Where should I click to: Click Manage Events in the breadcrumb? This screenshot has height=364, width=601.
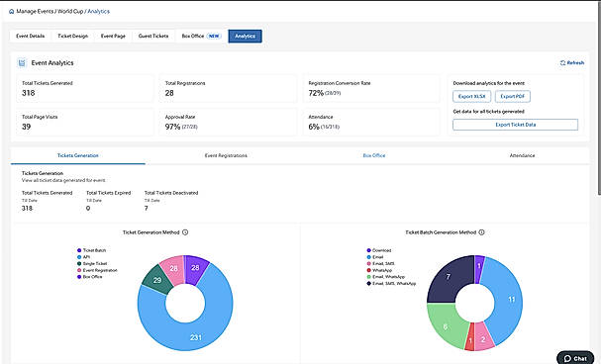tap(35, 12)
